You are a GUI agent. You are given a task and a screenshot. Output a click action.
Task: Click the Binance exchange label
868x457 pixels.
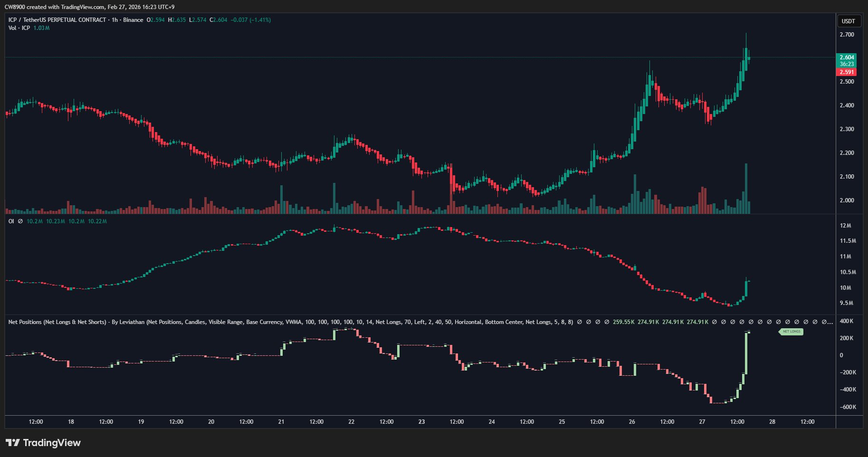[x=133, y=20]
